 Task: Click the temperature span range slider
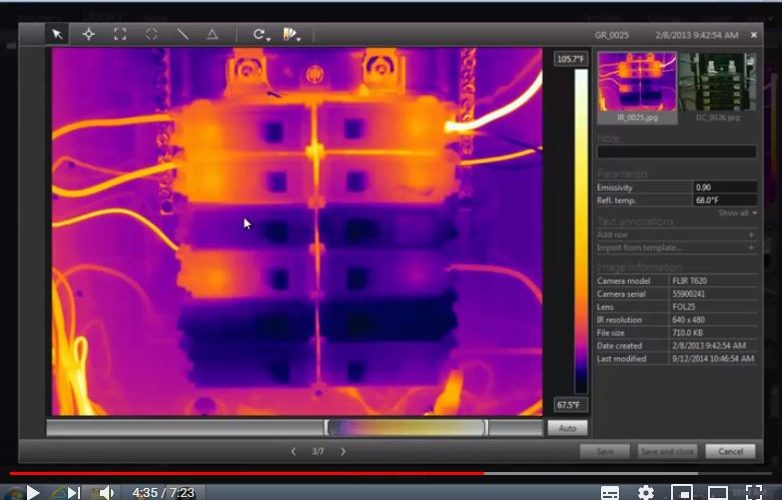406,428
